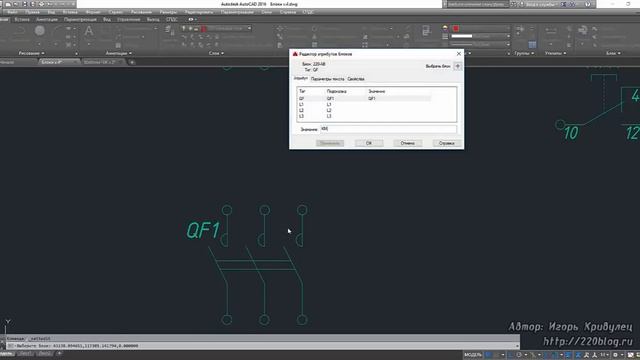
Task: Switch to Свойства tab in dialog
Action: (x=356, y=79)
